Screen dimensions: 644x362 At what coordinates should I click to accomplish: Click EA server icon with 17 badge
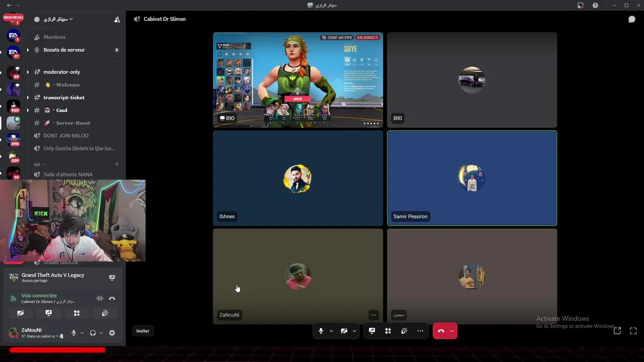14,52
